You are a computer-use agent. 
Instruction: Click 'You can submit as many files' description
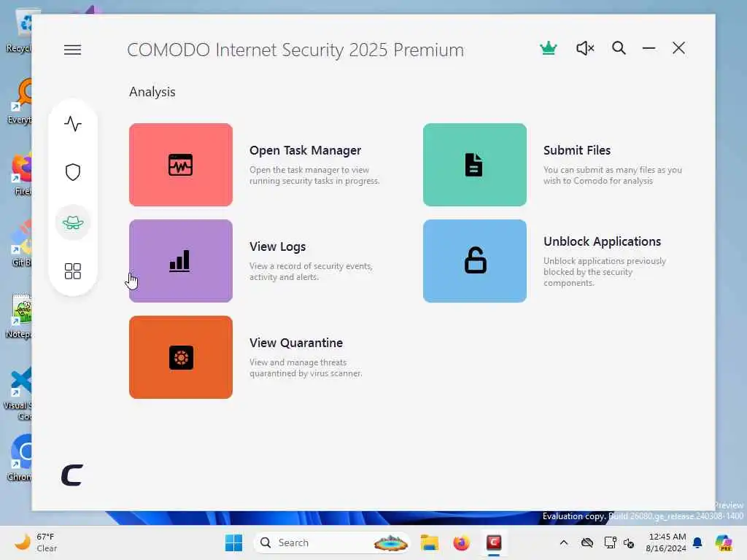(x=613, y=175)
